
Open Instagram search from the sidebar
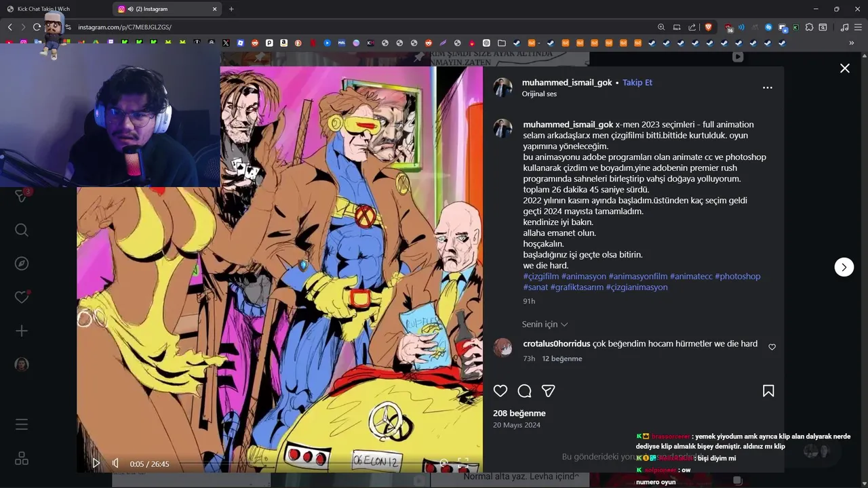tap(22, 230)
